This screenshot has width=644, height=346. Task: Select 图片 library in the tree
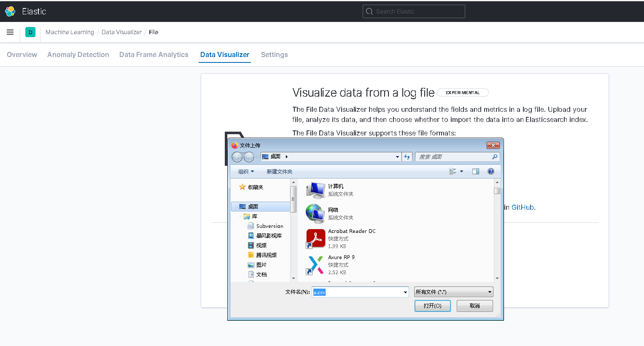pos(261,265)
